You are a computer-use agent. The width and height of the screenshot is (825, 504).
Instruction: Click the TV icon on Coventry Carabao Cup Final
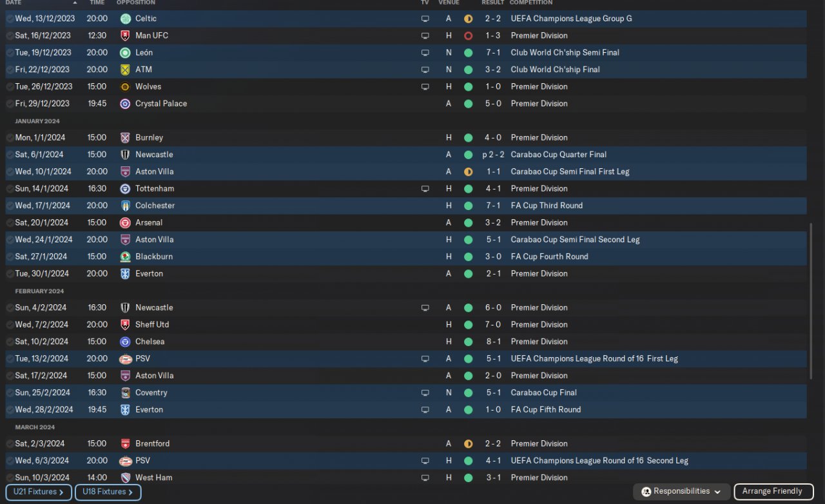(x=425, y=393)
